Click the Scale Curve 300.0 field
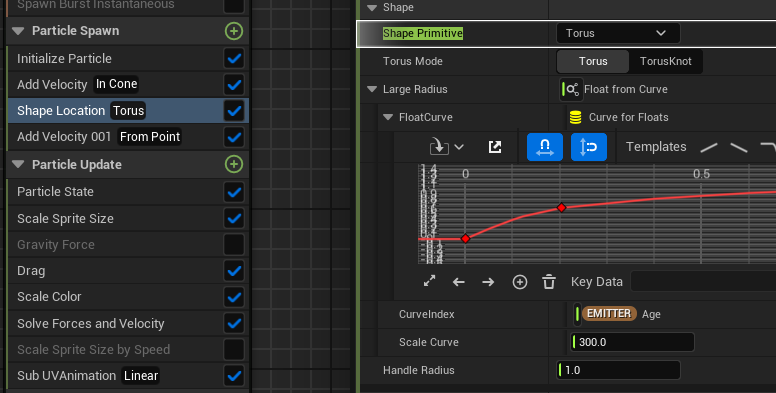The image size is (776, 393). (x=632, y=342)
